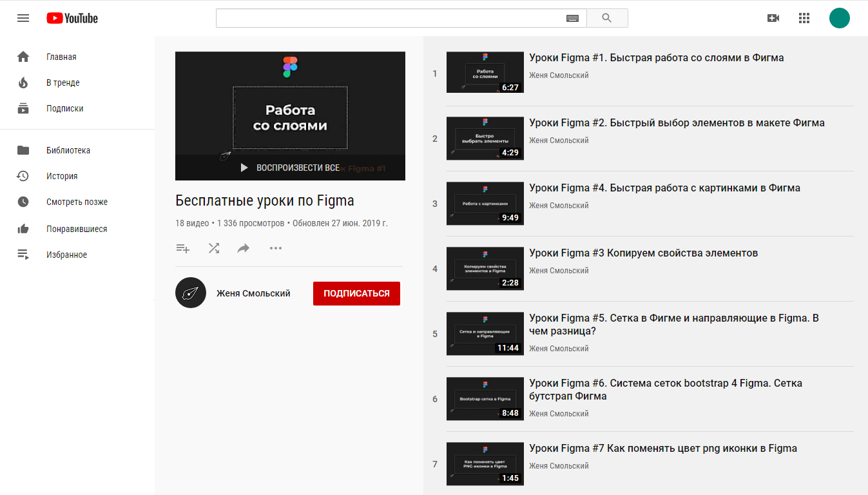Open Уроки Figma #4 Быстрая работа с картинками

[664, 188]
